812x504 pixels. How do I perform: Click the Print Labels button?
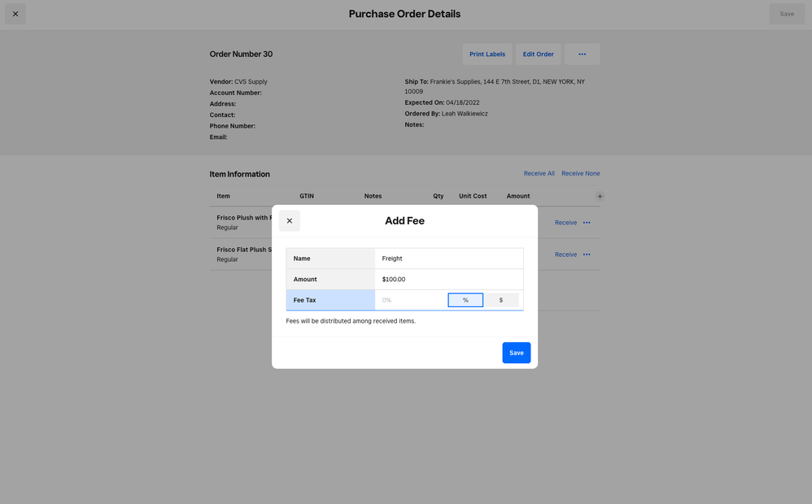[x=487, y=54]
